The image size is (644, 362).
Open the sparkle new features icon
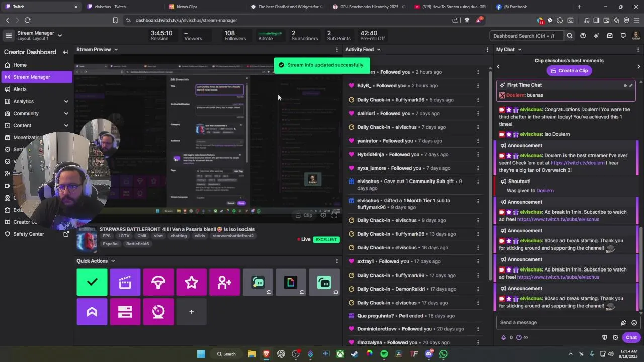(596, 36)
